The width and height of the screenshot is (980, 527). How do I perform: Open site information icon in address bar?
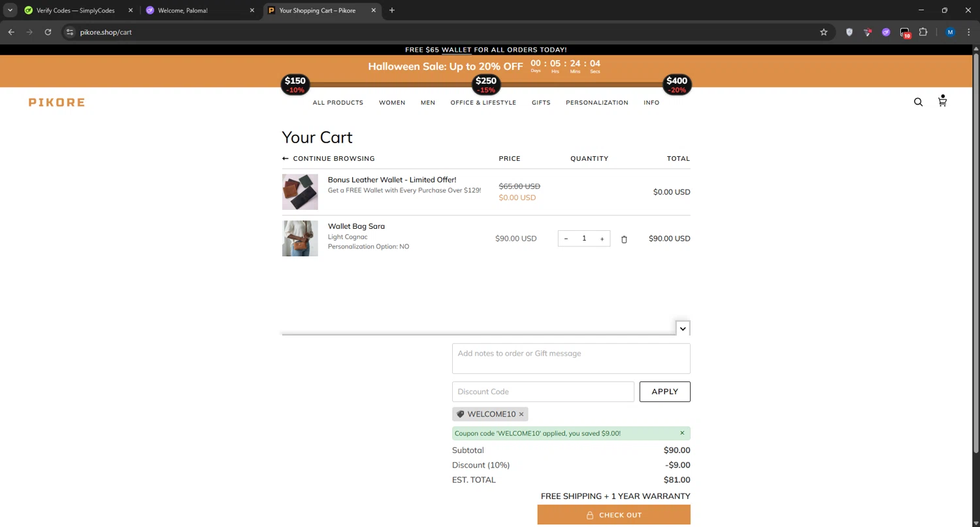(x=71, y=32)
